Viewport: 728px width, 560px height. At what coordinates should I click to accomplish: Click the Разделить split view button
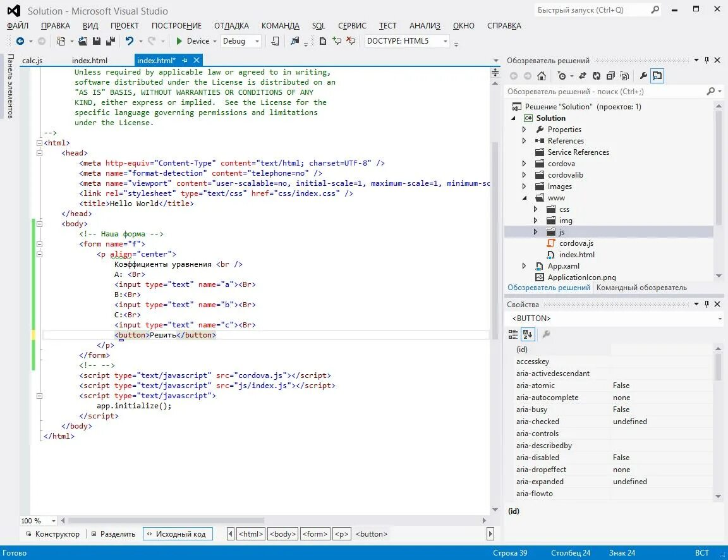113,534
